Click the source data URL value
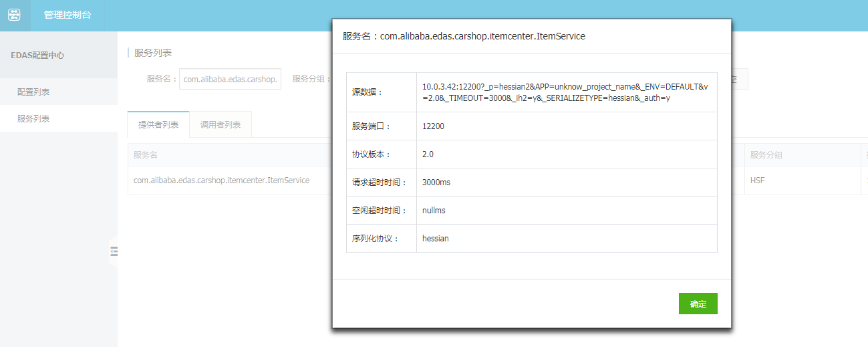Screen dimensions: 868x347 pos(565,92)
